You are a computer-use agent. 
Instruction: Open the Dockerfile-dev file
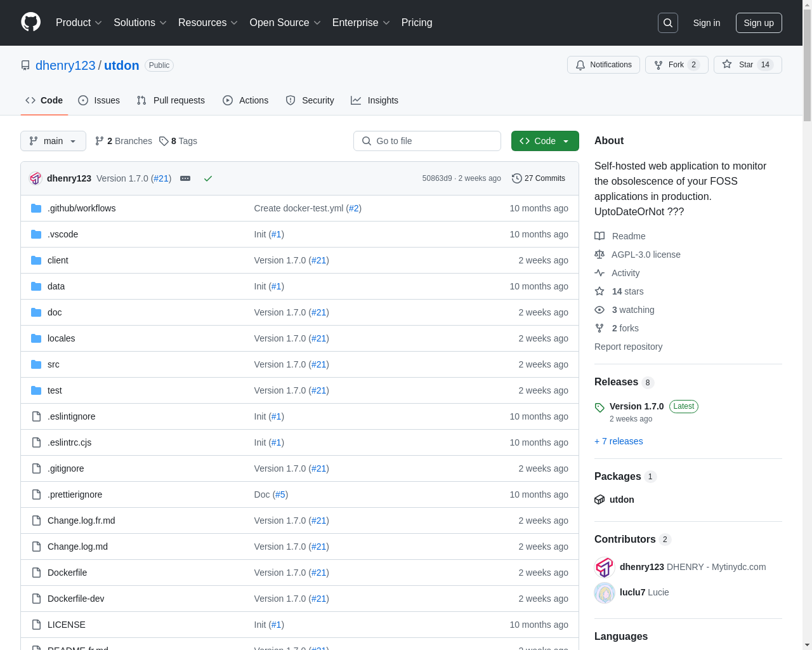coord(75,599)
